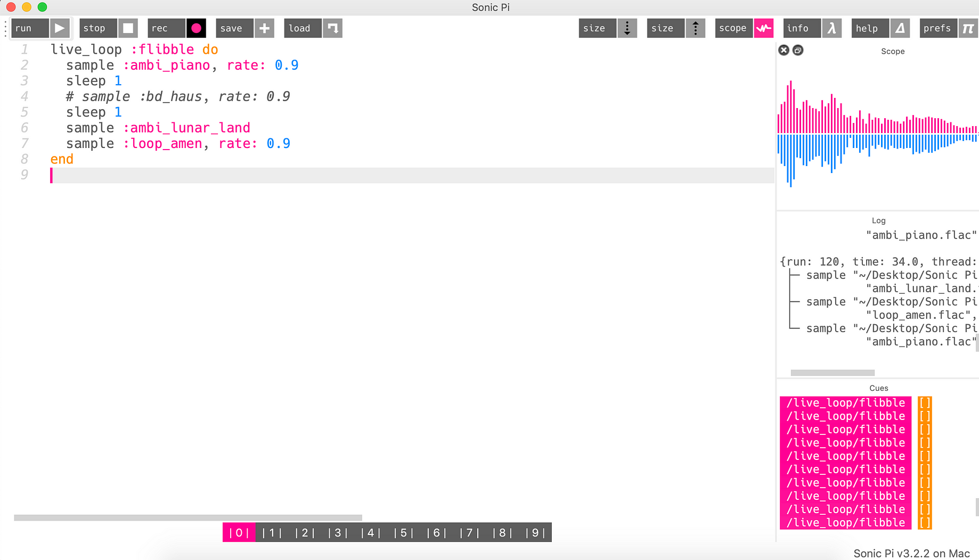
Task: Click the run text button
Action: [30, 28]
